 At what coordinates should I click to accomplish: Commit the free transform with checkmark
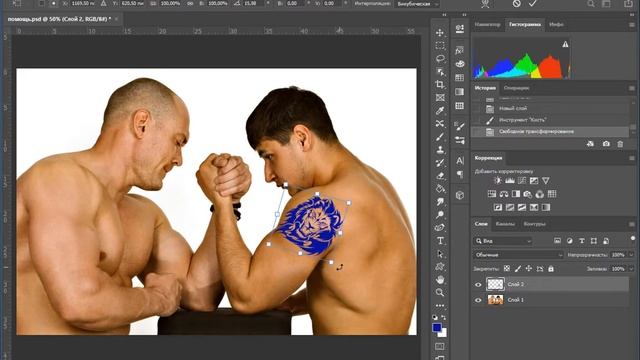(533, 4)
